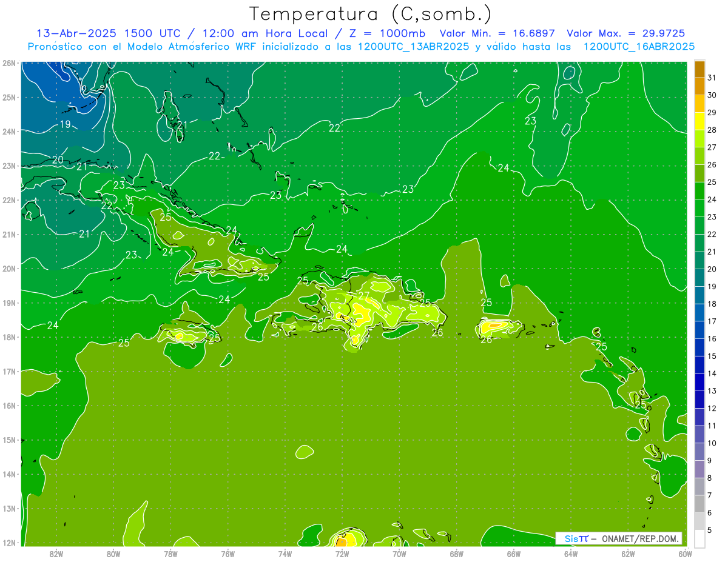Click longitude axis label 72W
The width and height of the screenshot is (728, 562).
(342, 554)
